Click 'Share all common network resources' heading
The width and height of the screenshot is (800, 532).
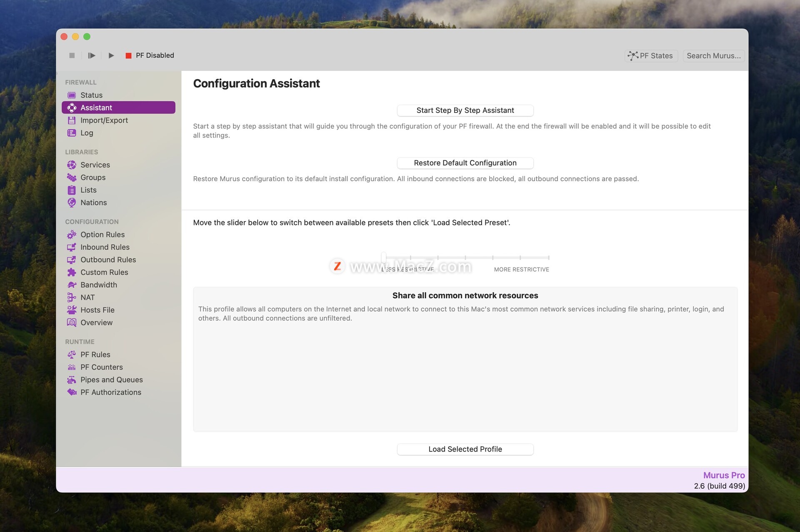[465, 295]
